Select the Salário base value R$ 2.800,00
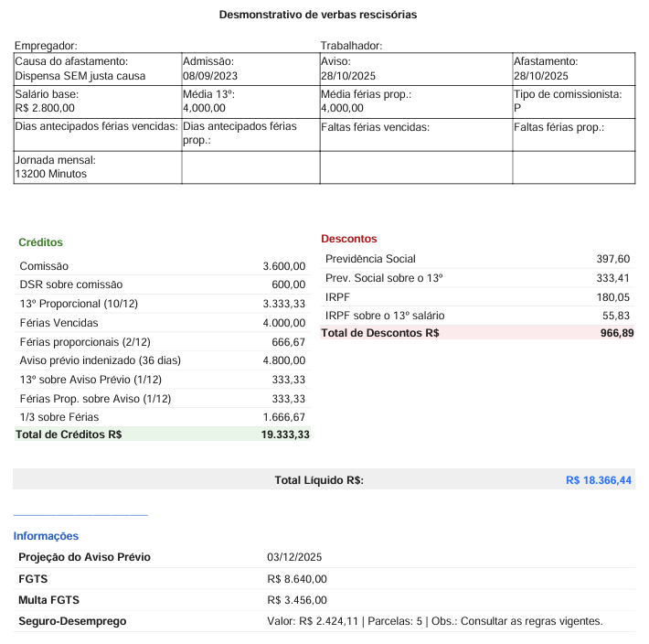649x644 pixels. (46, 107)
